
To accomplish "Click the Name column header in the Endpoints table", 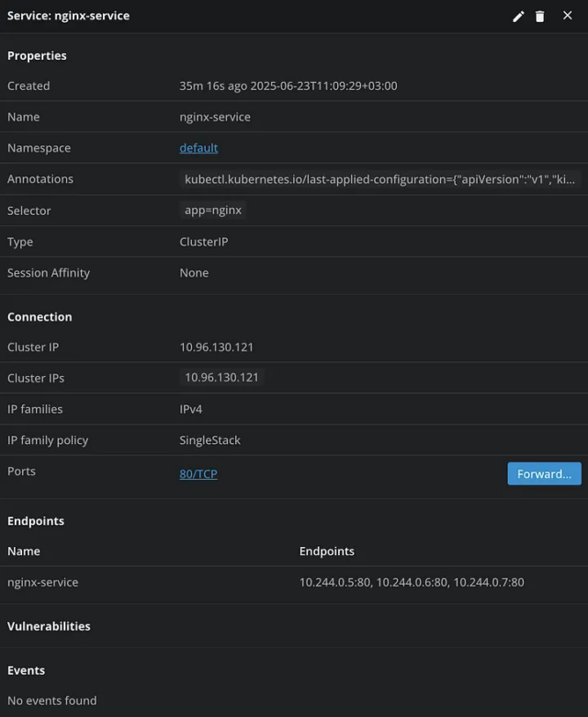I will (x=24, y=552).
